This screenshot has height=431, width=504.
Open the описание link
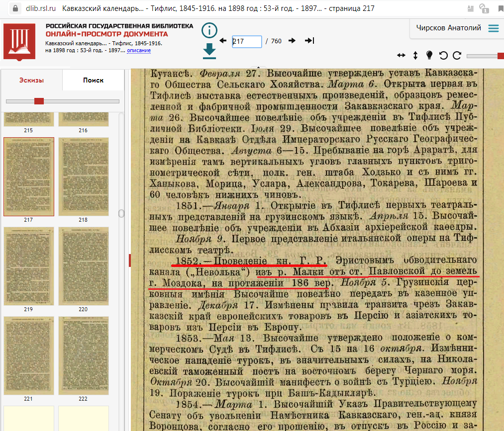tap(139, 50)
